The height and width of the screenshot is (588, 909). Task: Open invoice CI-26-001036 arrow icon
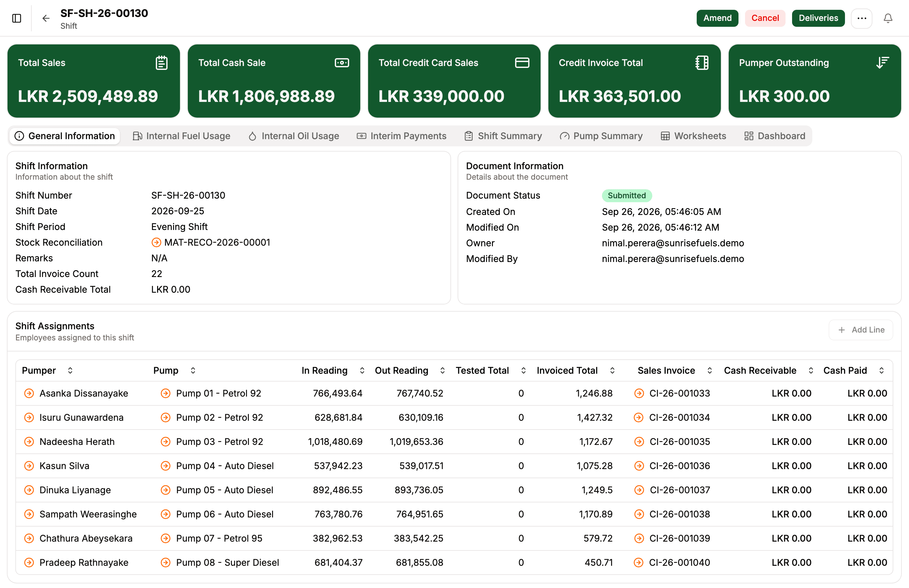coord(639,466)
